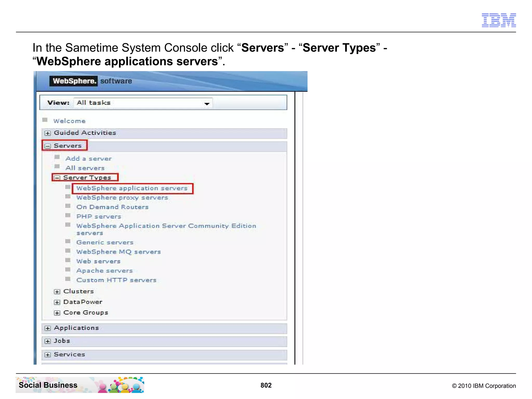Screen dimensions: 532x399
Task: Expand the DataPower node
Action: click(x=57, y=302)
